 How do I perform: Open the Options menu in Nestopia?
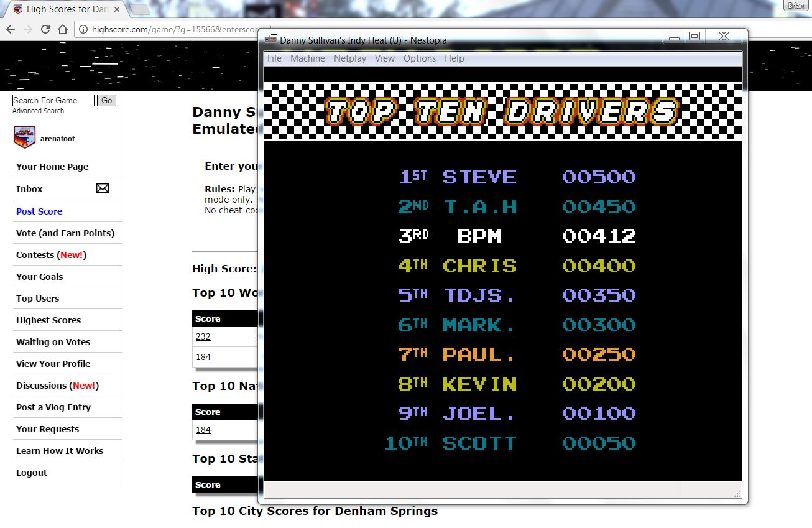pos(420,58)
